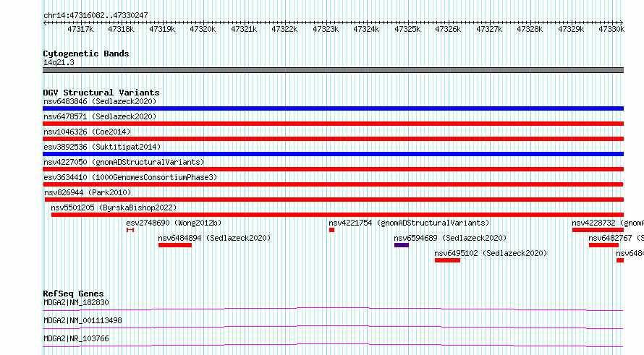
Task: Open variant esv2748690 (Wong2012b) label
Action: 174,223
